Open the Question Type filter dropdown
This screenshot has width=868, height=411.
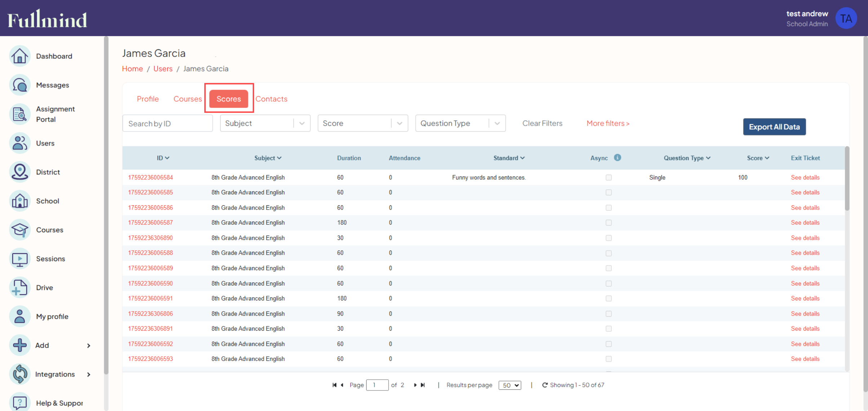click(498, 123)
